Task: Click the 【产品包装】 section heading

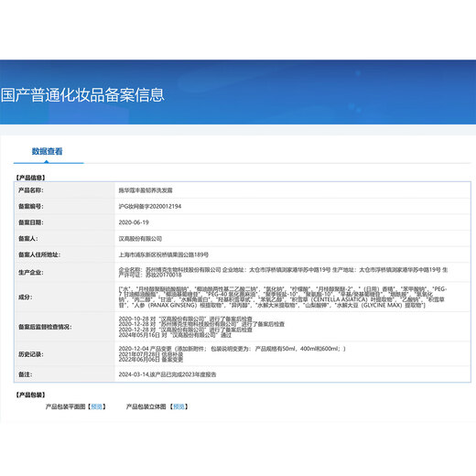Action: click(30, 395)
